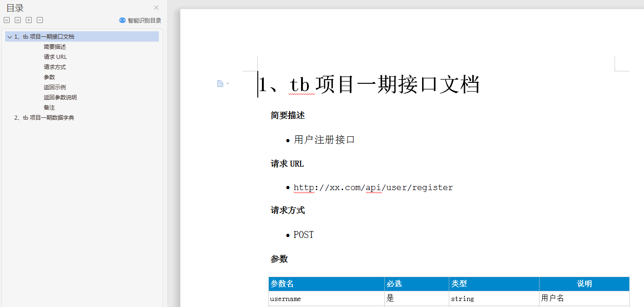This screenshot has width=644, height=307.
Task: Select the jump-to-previous-heading icon
Action: point(17,20)
